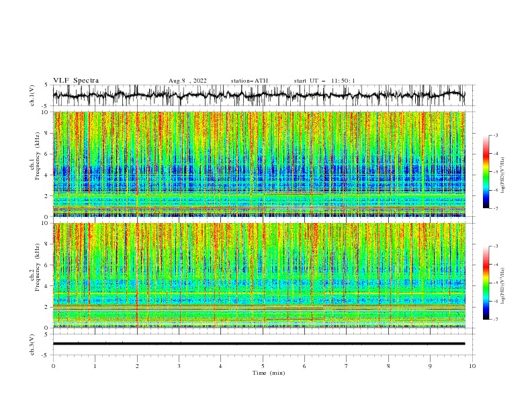Screen dimensions: 532x411
Task: Click the 'station=ATH' label
Action: [249, 81]
